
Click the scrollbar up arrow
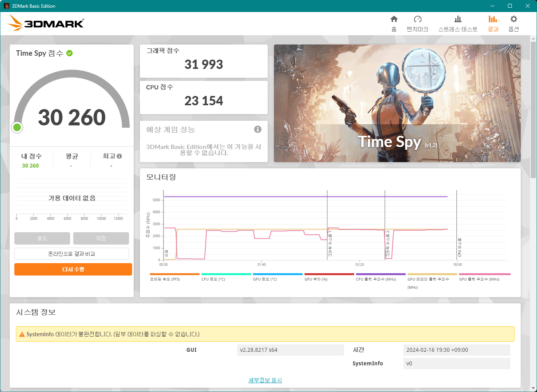[x=534, y=39]
